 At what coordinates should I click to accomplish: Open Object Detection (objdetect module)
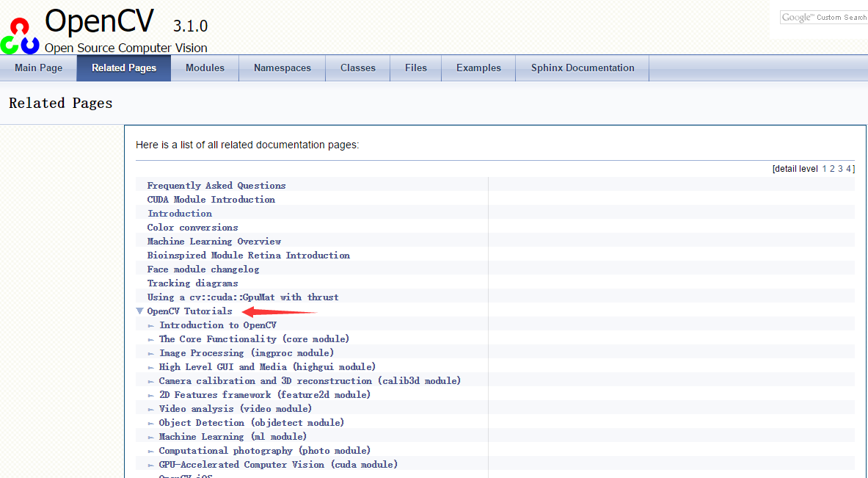[x=252, y=423]
